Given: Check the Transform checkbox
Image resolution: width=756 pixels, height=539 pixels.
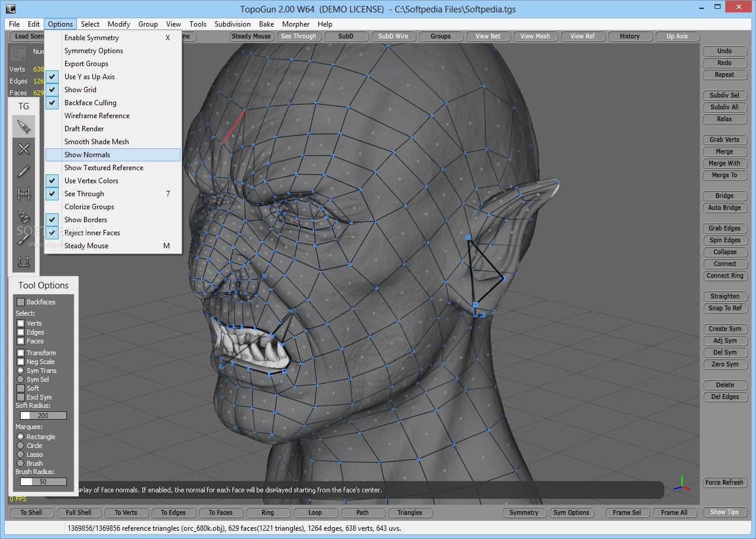Looking at the screenshot, I should click(21, 353).
